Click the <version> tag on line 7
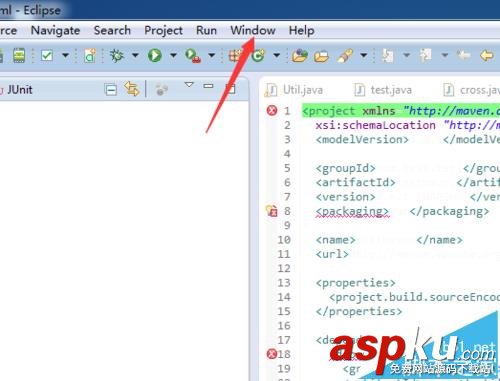500x381 pixels. [x=346, y=197]
